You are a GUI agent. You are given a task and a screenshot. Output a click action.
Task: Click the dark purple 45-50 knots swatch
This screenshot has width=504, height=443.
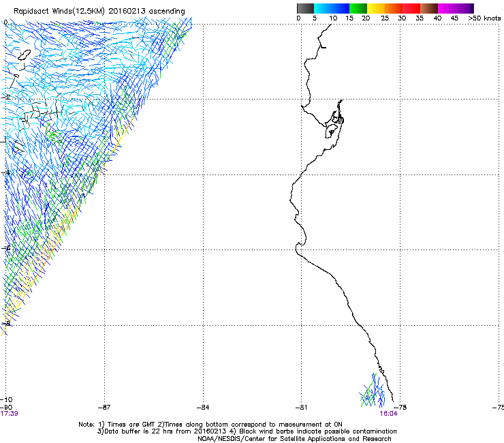tap(464, 8)
